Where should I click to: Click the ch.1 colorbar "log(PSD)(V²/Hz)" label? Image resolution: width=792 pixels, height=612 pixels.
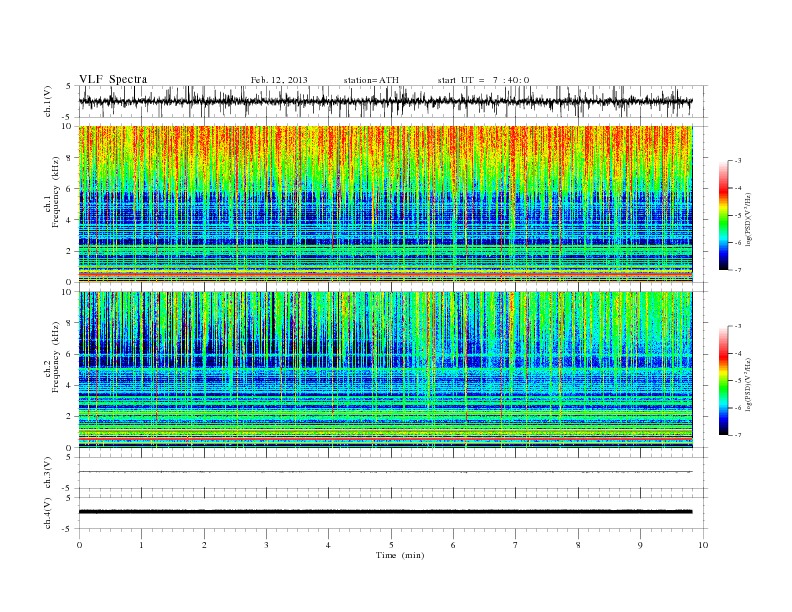tap(749, 219)
